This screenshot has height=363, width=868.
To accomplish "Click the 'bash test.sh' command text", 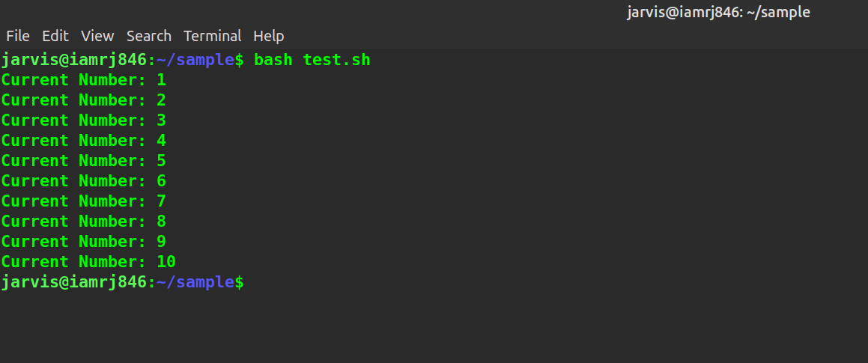I will (312, 60).
